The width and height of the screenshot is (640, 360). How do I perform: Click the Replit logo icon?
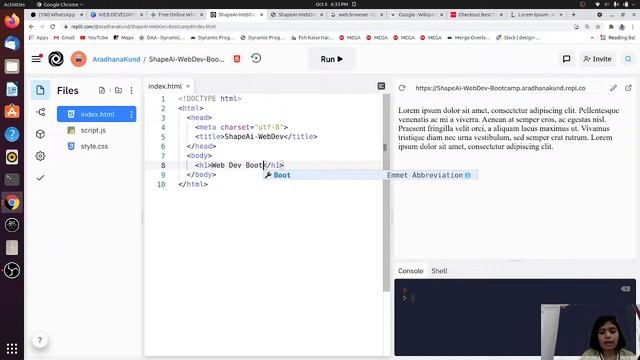(56, 59)
